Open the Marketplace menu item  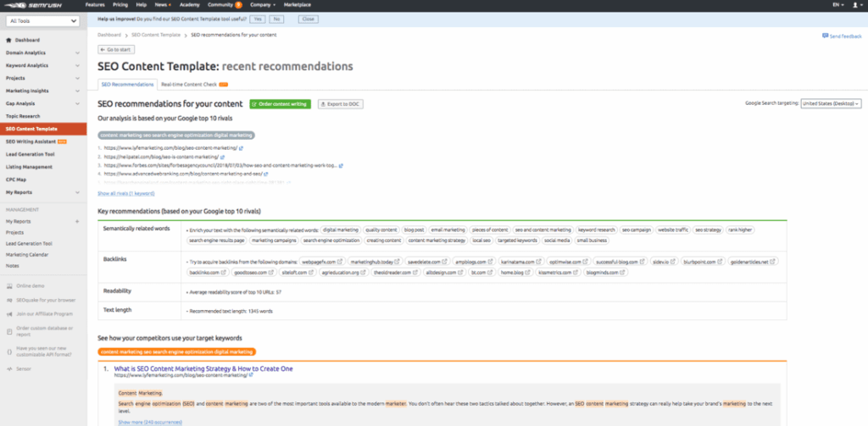pos(298,4)
